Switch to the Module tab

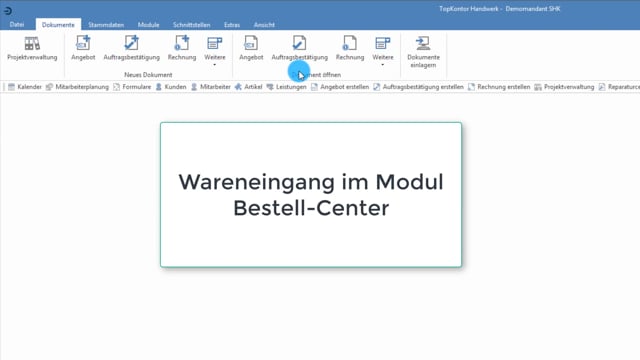149,24
